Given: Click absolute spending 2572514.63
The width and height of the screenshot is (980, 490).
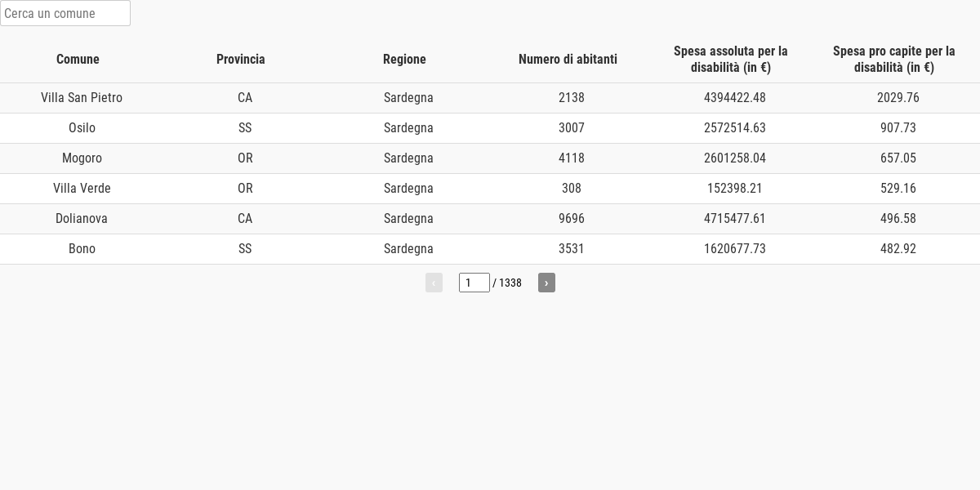Looking at the screenshot, I should pos(735,128).
